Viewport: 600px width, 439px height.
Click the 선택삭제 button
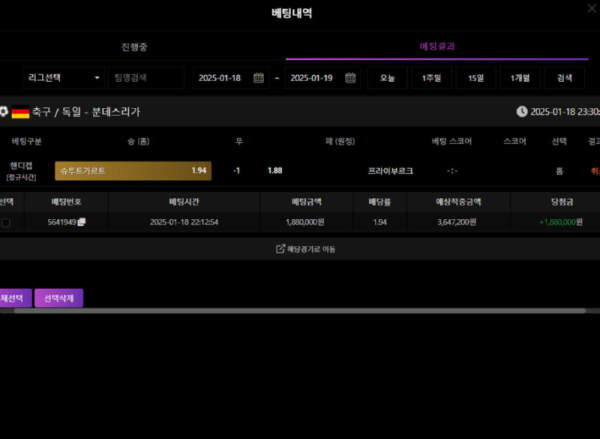59,298
